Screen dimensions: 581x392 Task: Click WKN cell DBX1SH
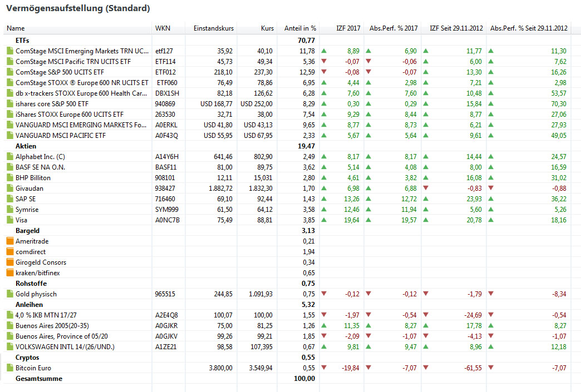click(167, 93)
